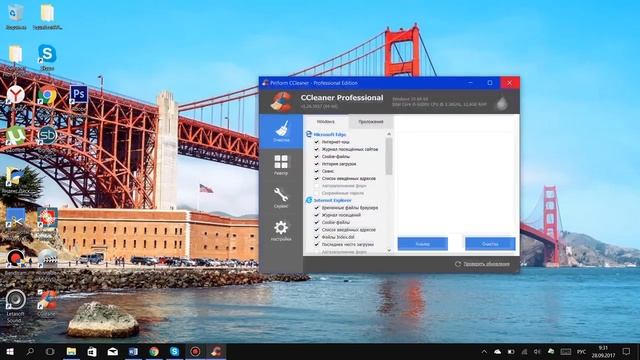This screenshot has width=640, height=360.
Task: Switch to the Приложения (Applications) tab
Action: pos(371,122)
